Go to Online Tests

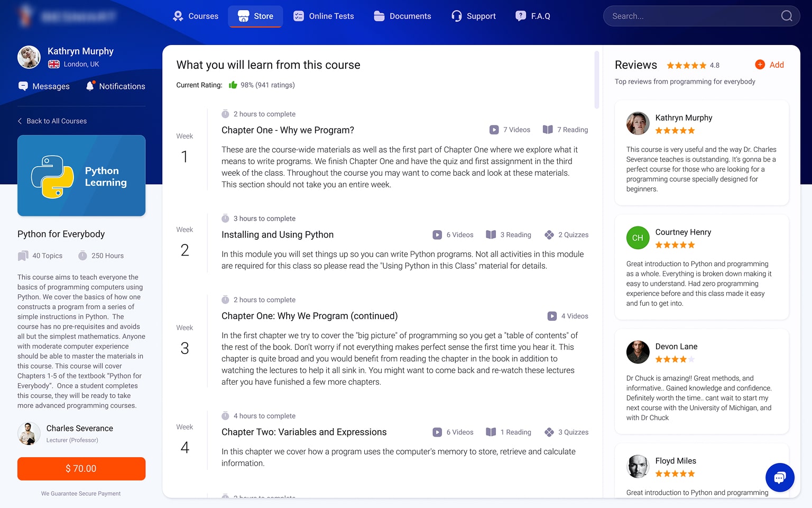324,16
